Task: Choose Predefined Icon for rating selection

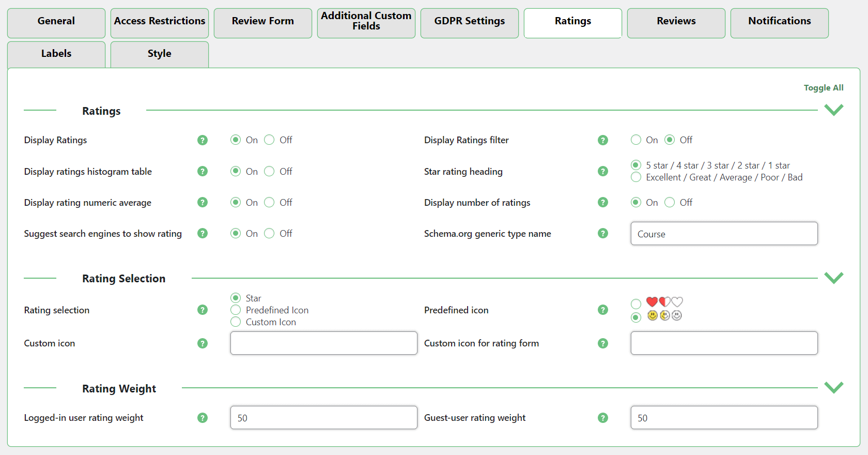Action: 236,310
